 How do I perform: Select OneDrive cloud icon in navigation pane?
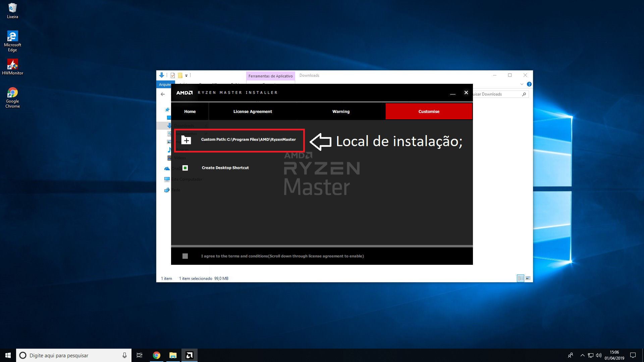pos(167,169)
